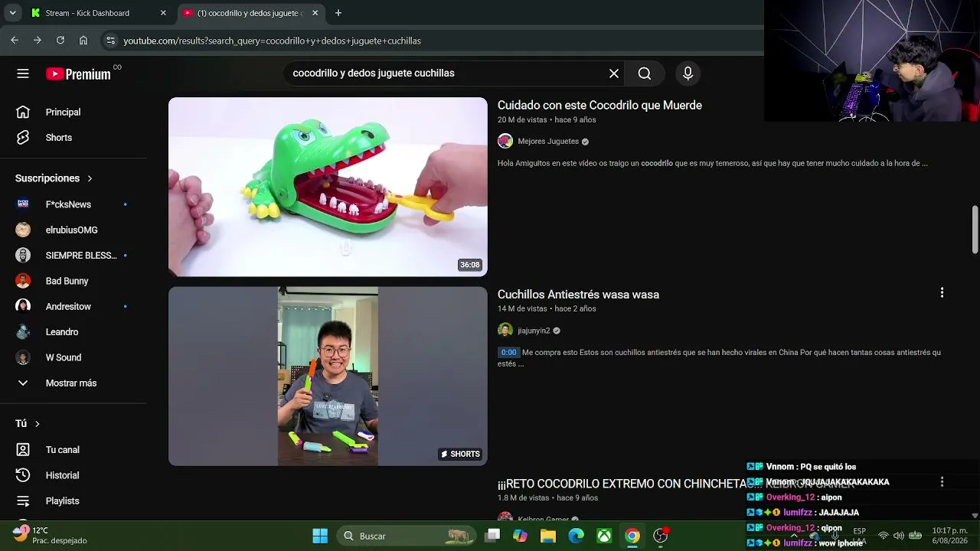The height and width of the screenshot is (551, 980).
Task: Jump to 0:00 timestamp in description
Action: [509, 353]
